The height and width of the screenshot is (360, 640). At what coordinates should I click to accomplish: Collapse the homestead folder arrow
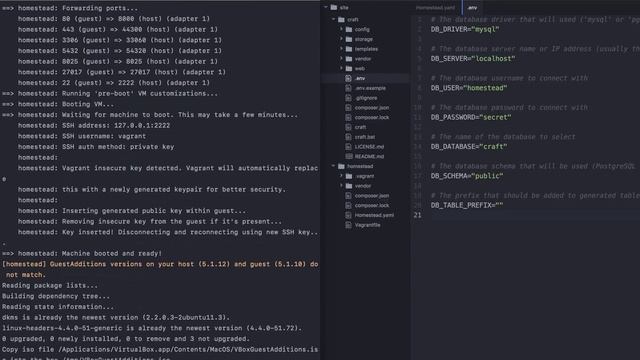[x=333, y=166]
